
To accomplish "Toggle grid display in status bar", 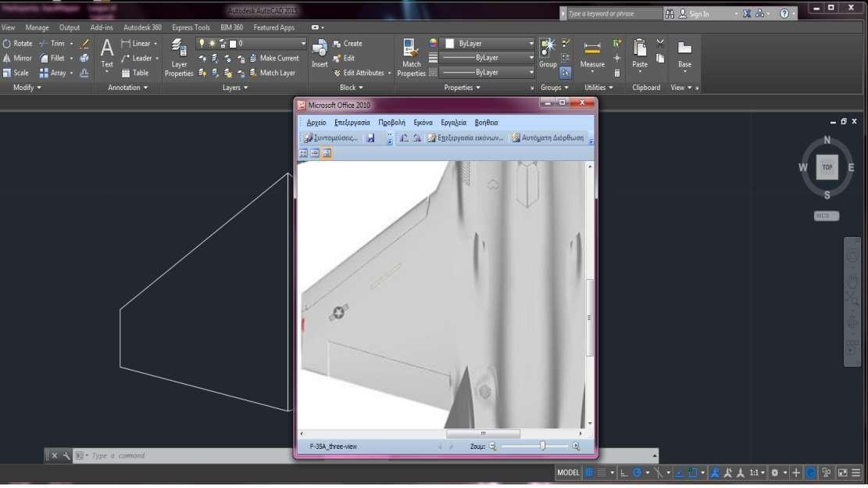I will 589,473.
